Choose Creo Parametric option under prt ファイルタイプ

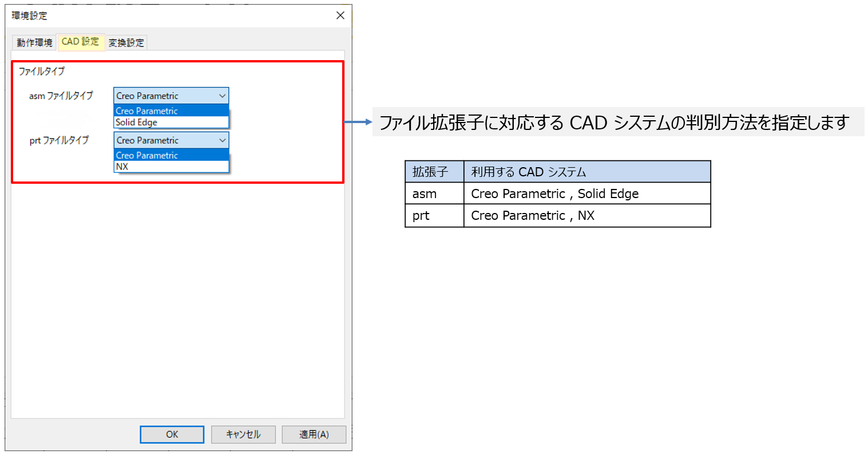(171, 155)
